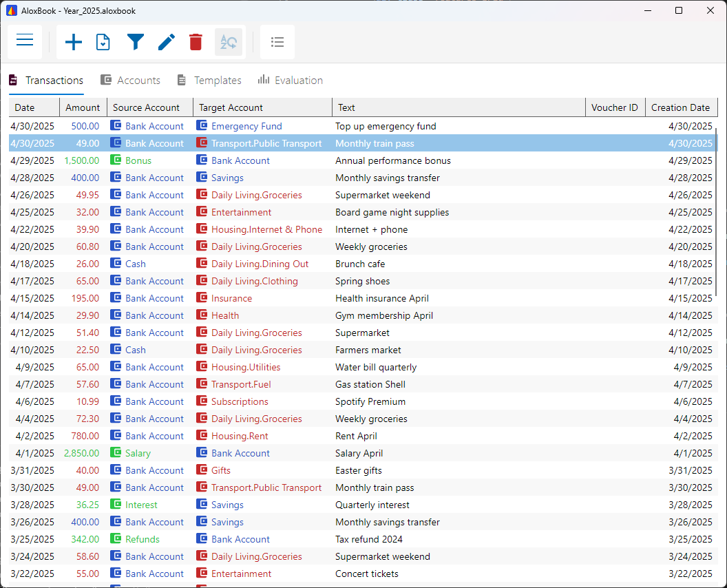Image resolution: width=727 pixels, height=588 pixels.
Task: Click the red Housing.Rent category icon
Action: (200, 436)
